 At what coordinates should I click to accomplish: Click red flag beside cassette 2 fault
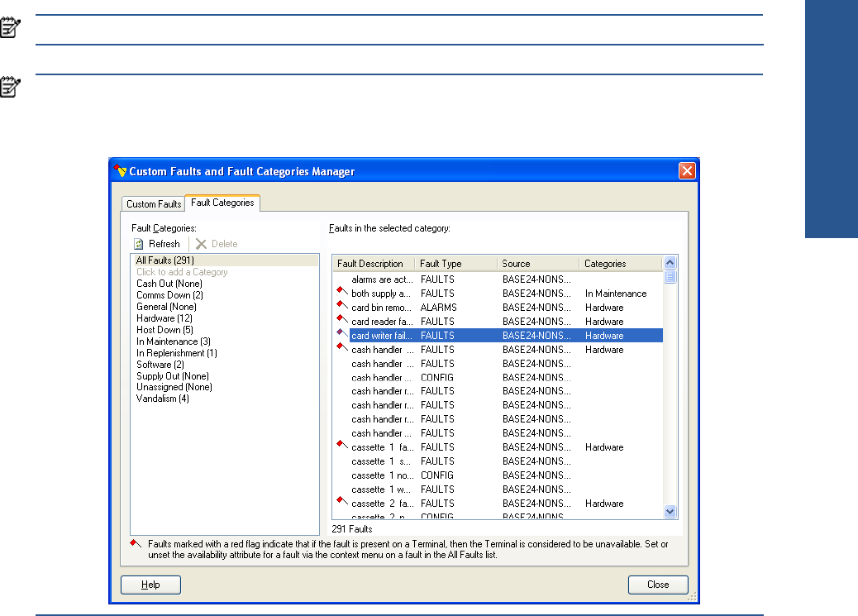[x=341, y=502]
